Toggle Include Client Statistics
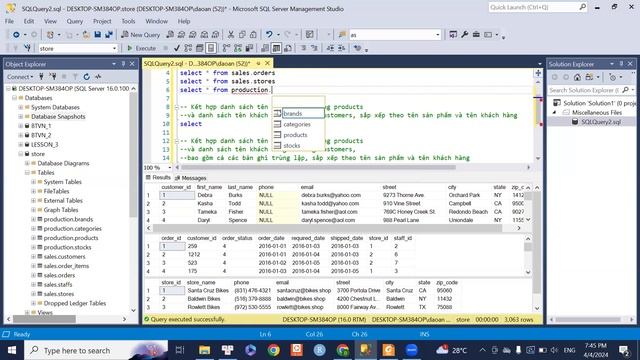The image size is (640, 360). [249, 48]
